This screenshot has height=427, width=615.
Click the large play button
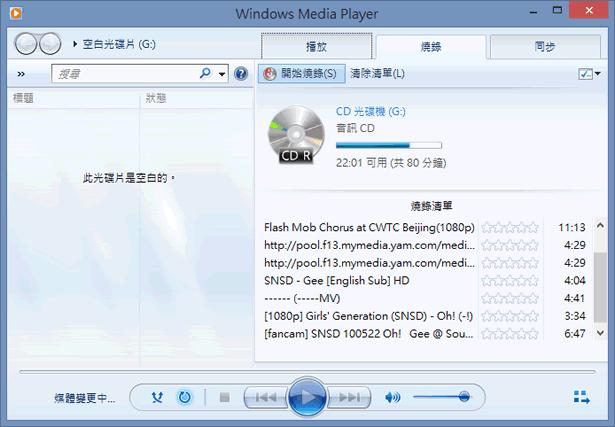pos(307,397)
